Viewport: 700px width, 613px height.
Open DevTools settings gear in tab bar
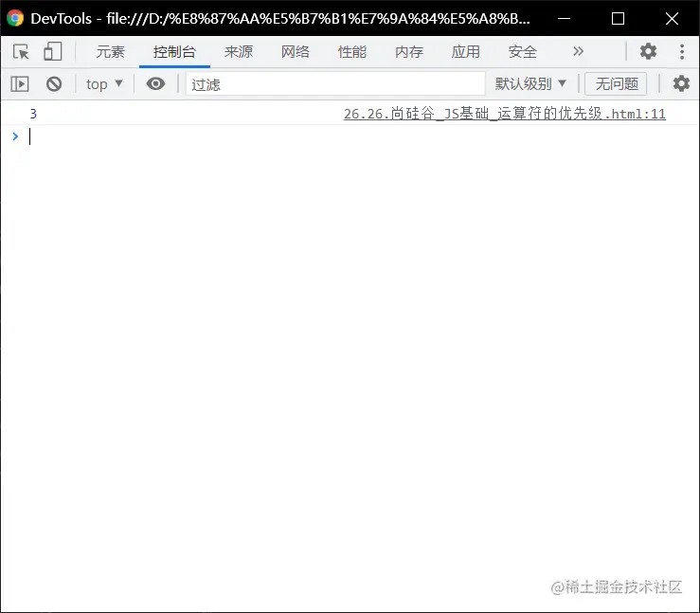(x=648, y=51)
